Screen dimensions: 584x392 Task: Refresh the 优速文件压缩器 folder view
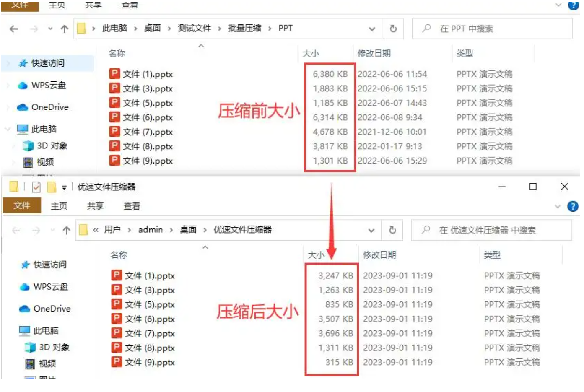click(x=392, y=230)
